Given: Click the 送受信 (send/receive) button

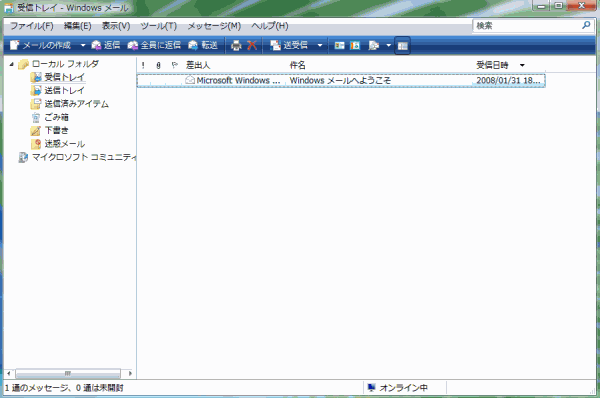Looking at the screenshot, I should pos(289,45).
